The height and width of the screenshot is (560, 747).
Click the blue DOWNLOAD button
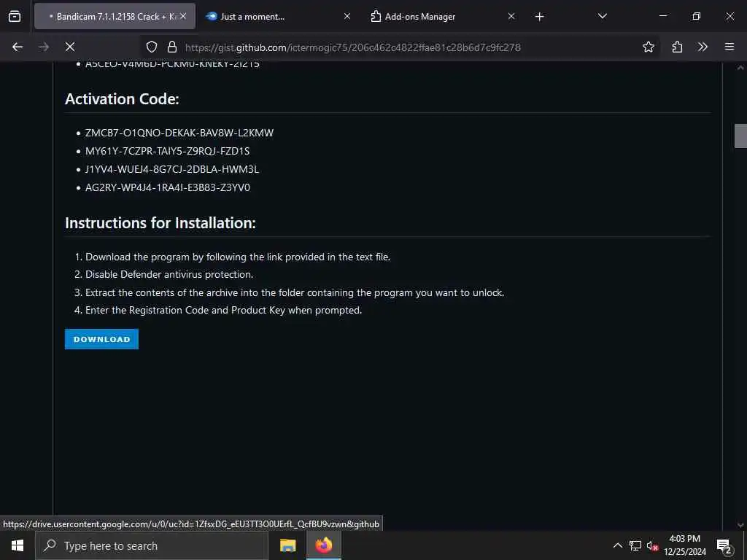point(101,339)
